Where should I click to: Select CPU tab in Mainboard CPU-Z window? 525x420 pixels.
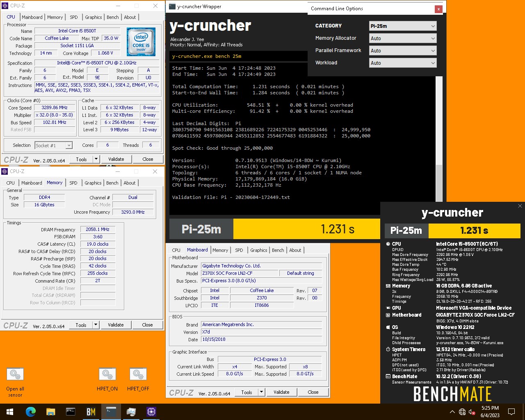tap(176, 250)
